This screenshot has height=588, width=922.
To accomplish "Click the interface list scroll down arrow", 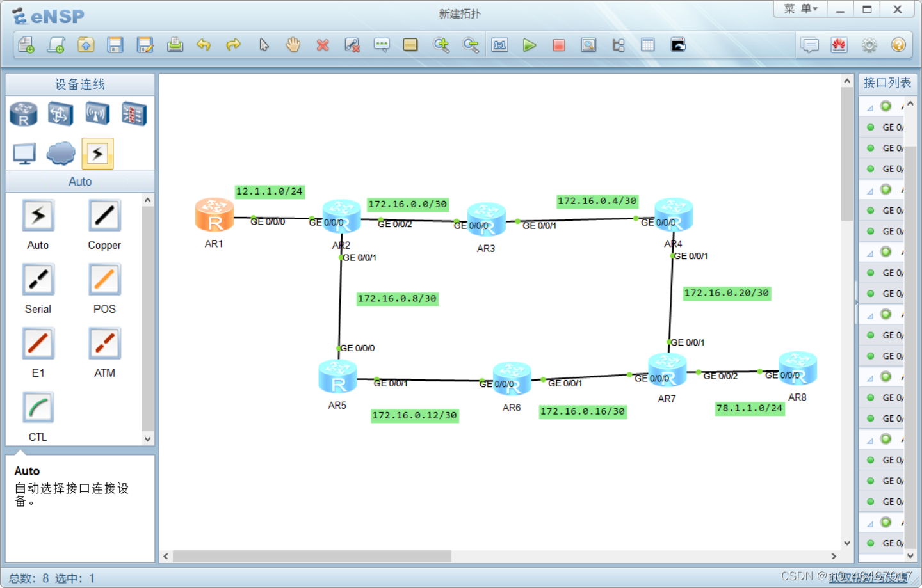I will pos(910,556).
